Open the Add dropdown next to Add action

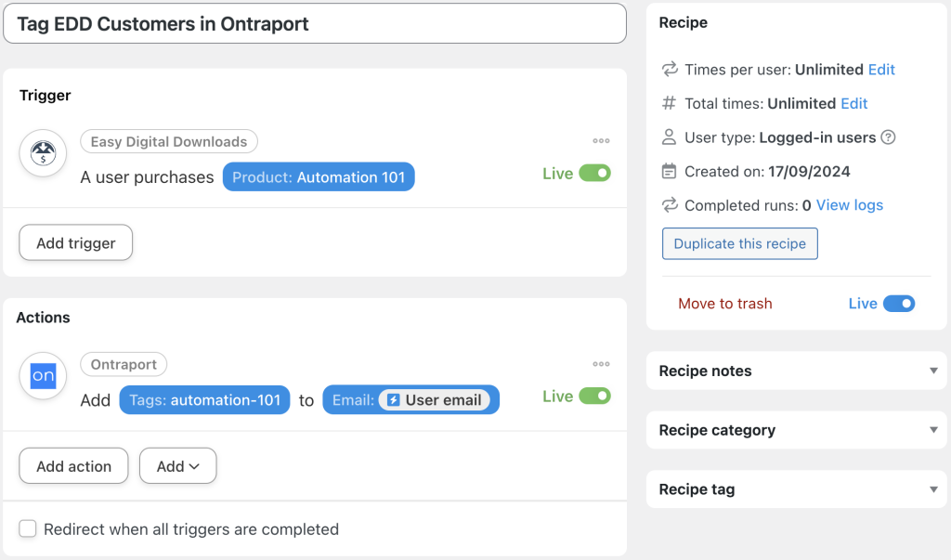177,465
